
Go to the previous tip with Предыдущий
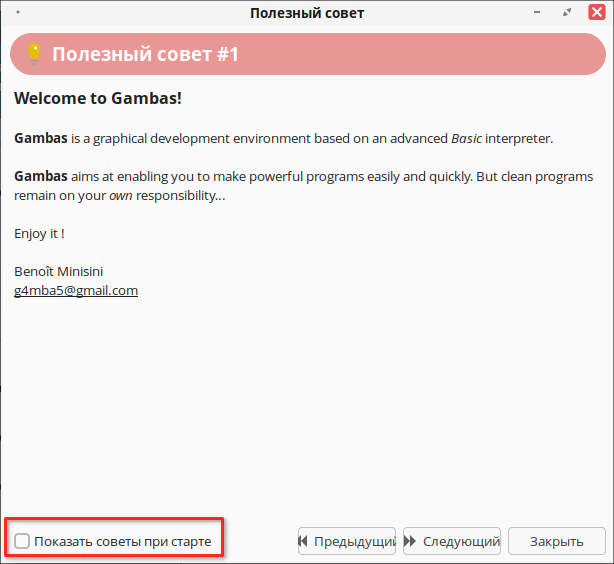[x=347, y=542]
